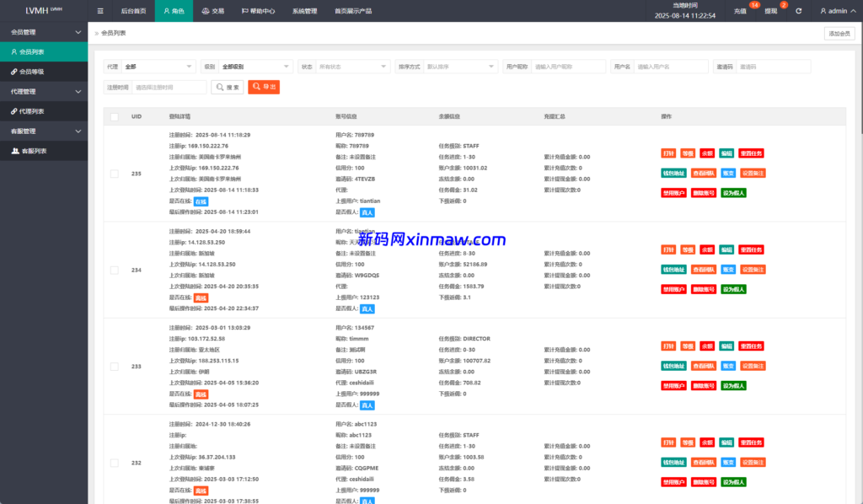
Task: Select the 余额 balance icon button for UID 235
Action: point(706,153)
